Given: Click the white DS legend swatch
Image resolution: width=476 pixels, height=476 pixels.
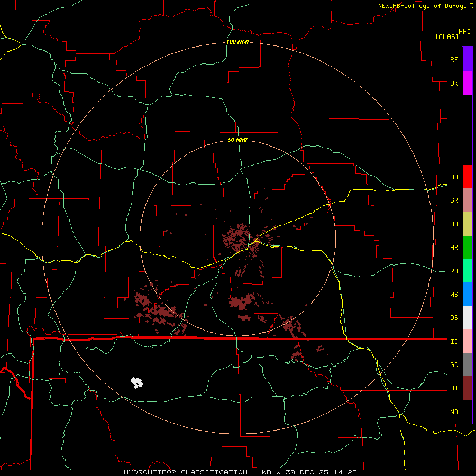Looking at the screenshot, I should tap(467, 317).
